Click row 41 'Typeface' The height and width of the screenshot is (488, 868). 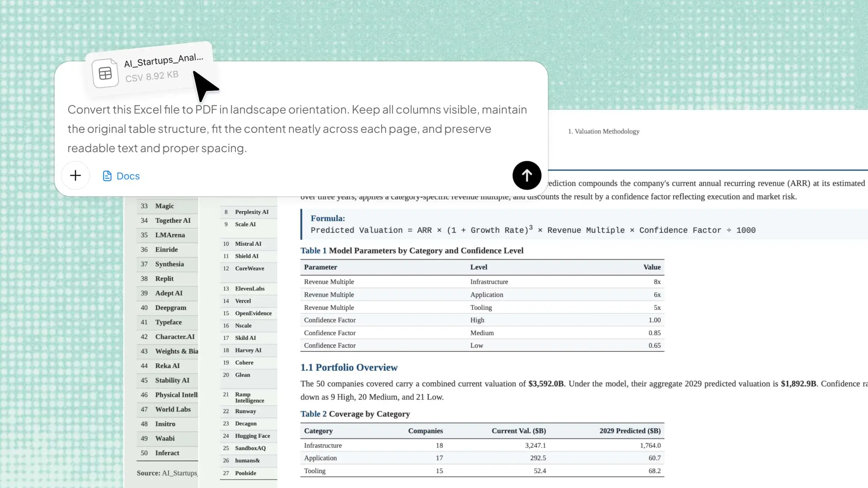click(x=167, y=322)
